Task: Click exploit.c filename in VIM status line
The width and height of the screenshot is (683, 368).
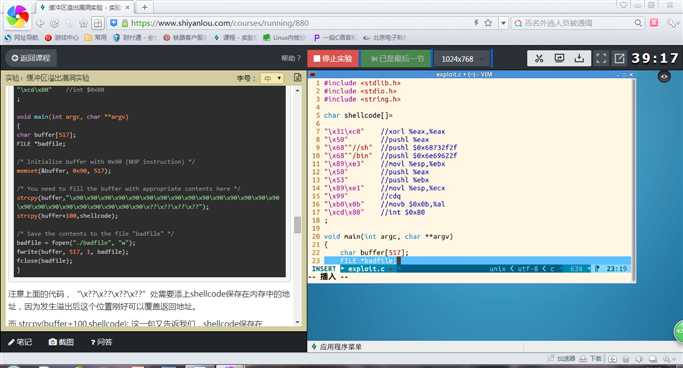Action: [x=366, y=269]
